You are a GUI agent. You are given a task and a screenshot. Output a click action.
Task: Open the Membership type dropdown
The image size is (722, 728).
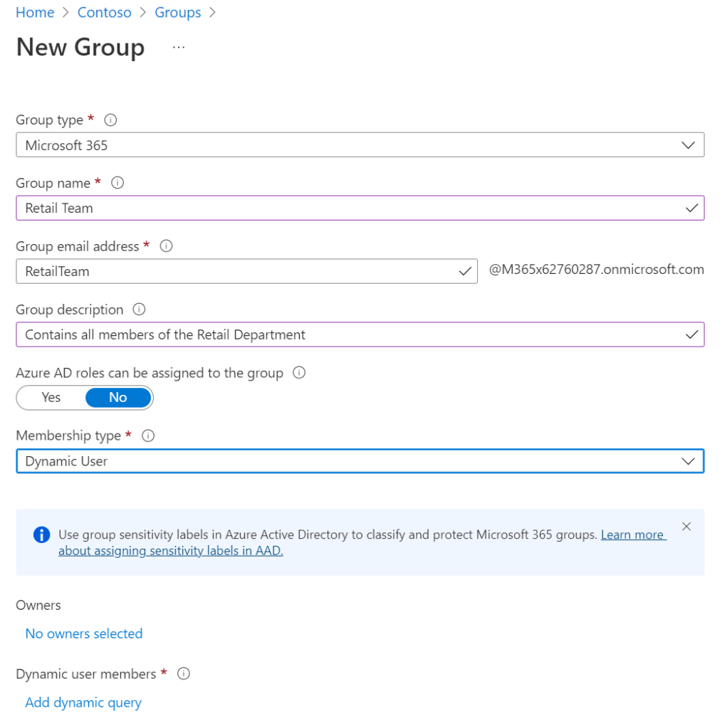[360, 461]
